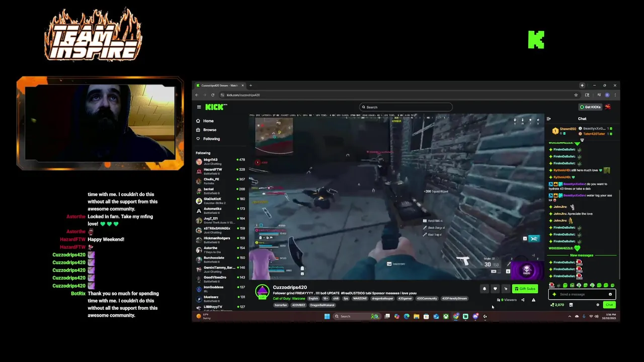
Task: Show hidden system tray icons chevron
Action: (x=570, y=316)
